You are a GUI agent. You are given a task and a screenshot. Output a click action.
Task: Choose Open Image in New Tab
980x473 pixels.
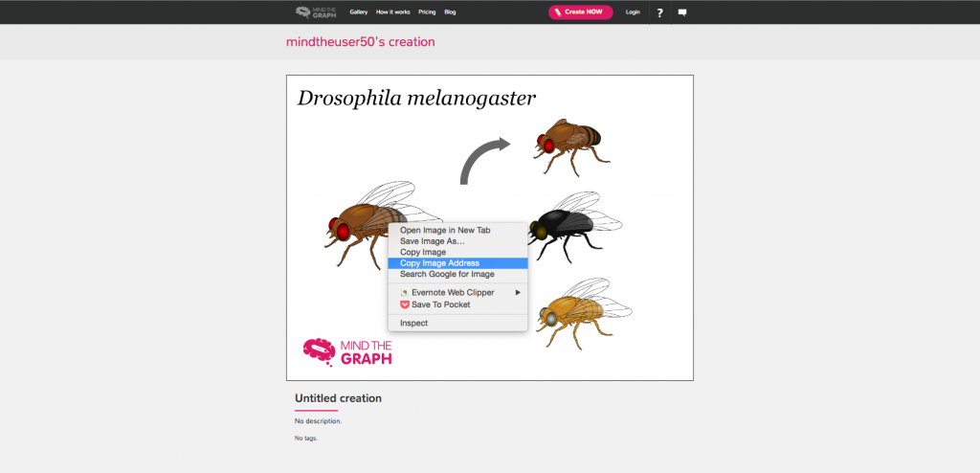coord(457,230)
